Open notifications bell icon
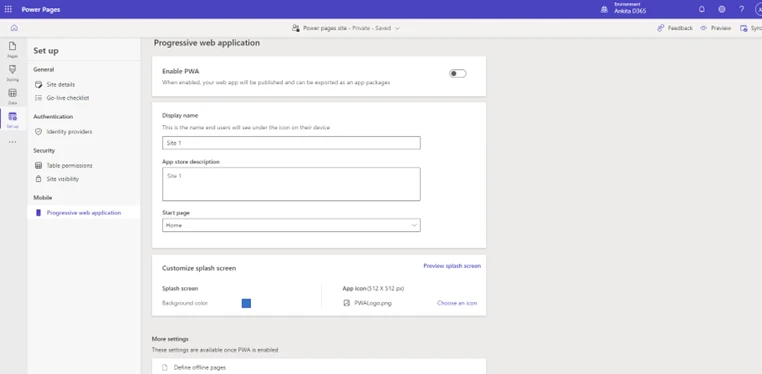The height and width of the screenshot is (374, 762). [702, 9]
